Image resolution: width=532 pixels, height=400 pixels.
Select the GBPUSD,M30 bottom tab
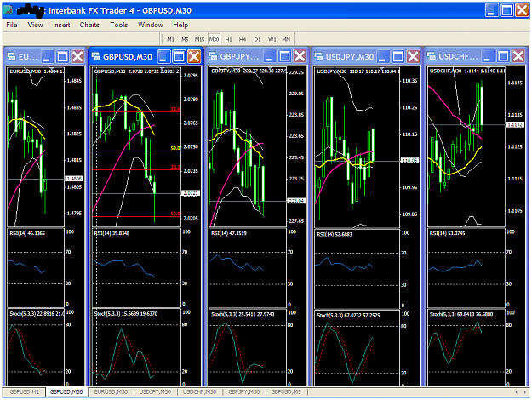tap(66, 391)
